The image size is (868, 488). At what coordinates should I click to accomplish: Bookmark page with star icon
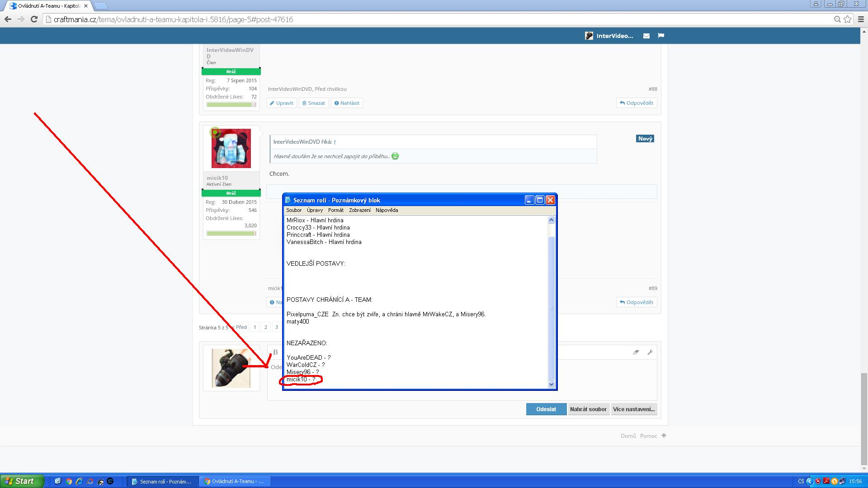(x=848, y=19)
